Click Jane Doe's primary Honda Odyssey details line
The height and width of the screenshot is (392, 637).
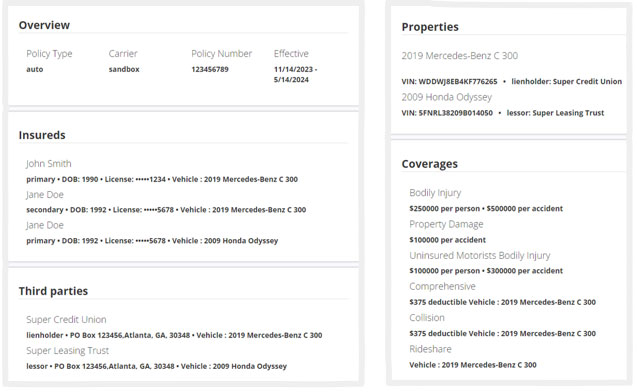click(152, 240)
